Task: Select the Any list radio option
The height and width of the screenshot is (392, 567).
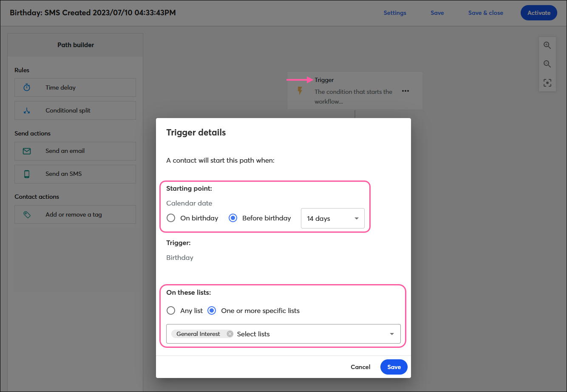Action: 171,310
